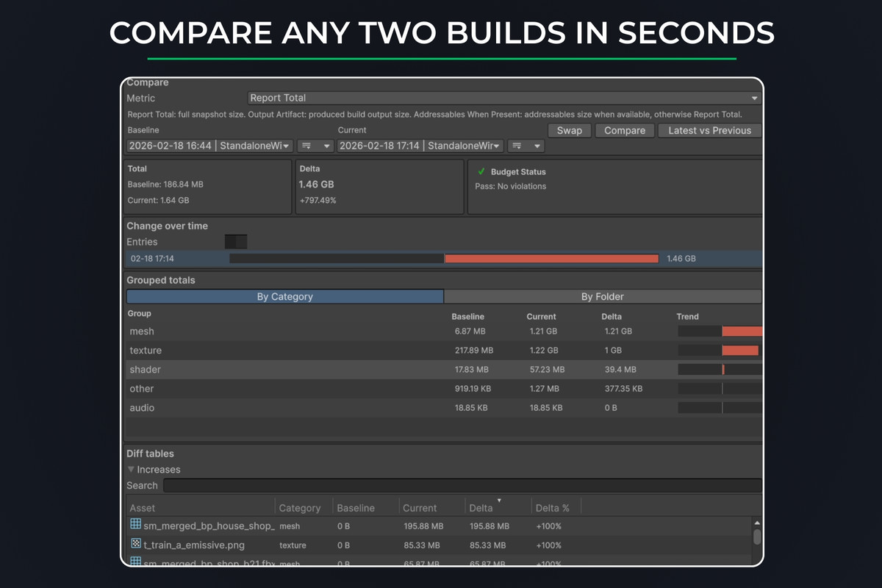
Task: Select the sm_merged_bp_house_shop_ asset row
Action: (439, 526)
